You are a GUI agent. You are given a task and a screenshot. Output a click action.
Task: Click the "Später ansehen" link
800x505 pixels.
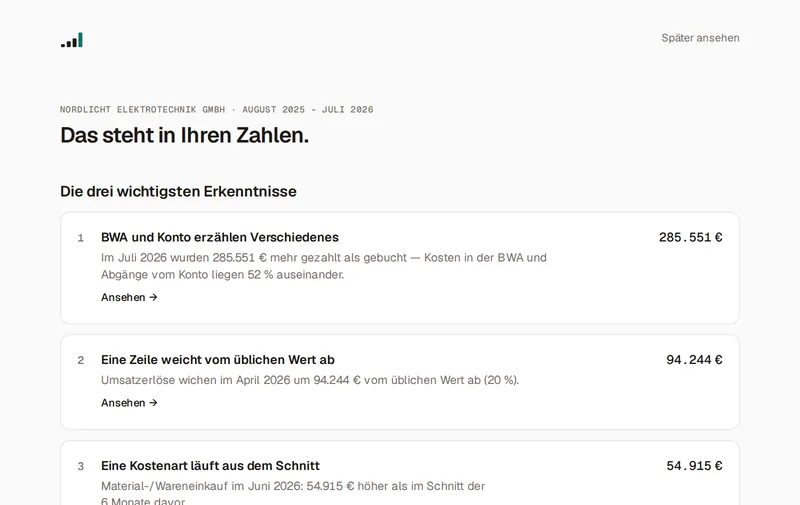tap(700, 38)
